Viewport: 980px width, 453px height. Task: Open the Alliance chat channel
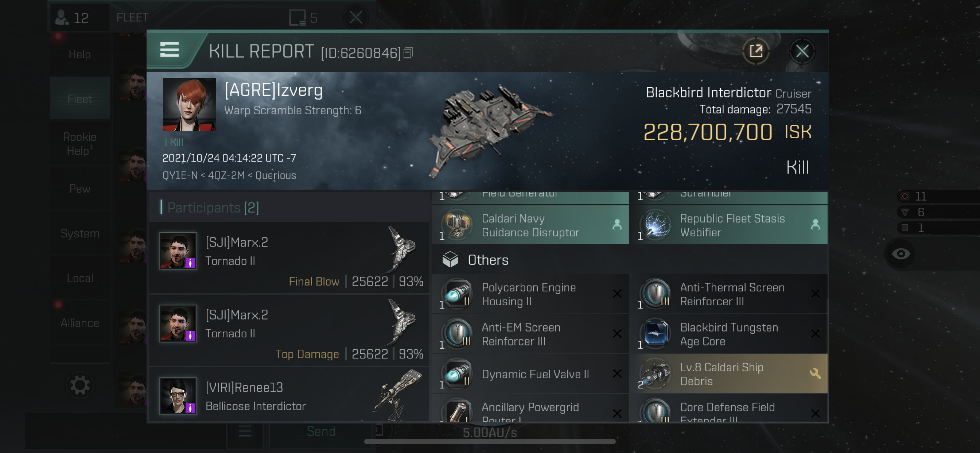79,323
